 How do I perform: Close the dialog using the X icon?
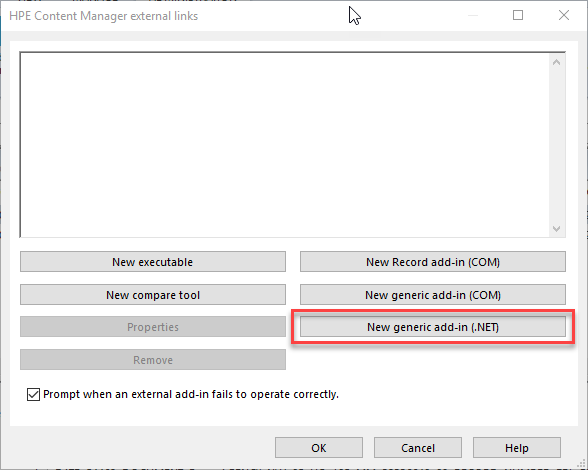point(564,15)
